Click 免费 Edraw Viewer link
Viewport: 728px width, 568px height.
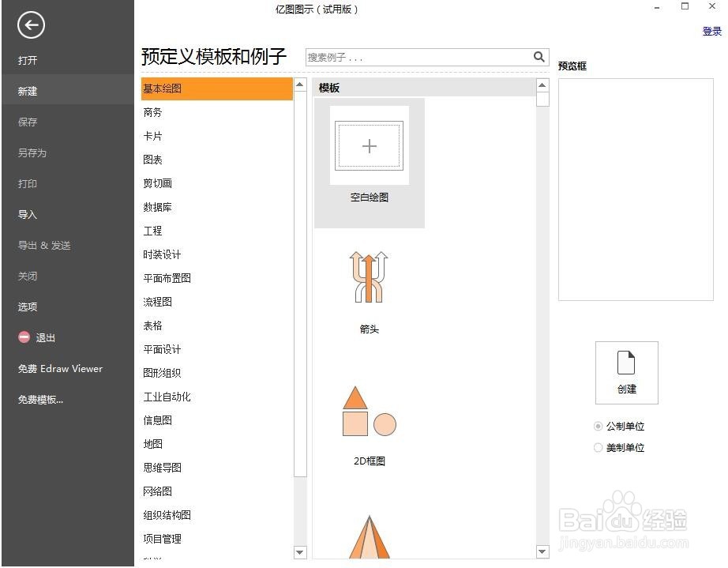60,368
